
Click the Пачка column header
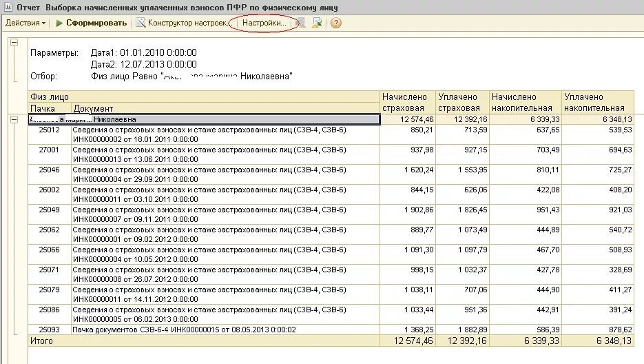50,108
